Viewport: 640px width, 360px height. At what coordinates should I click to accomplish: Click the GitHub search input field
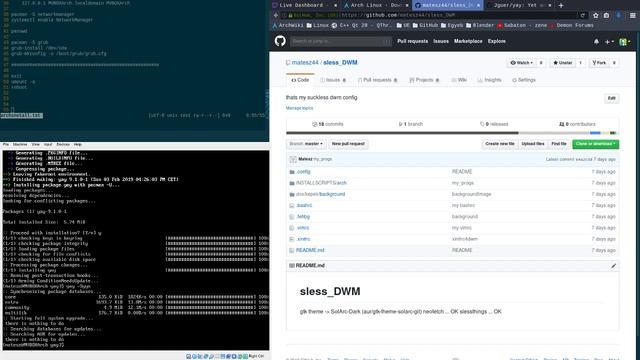[340, 41]
